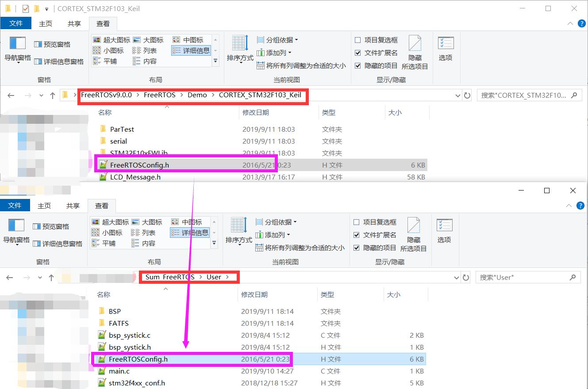Open Navigation pane in lower User window
This screenshot has width=588, height=389.
click(16, 232)
